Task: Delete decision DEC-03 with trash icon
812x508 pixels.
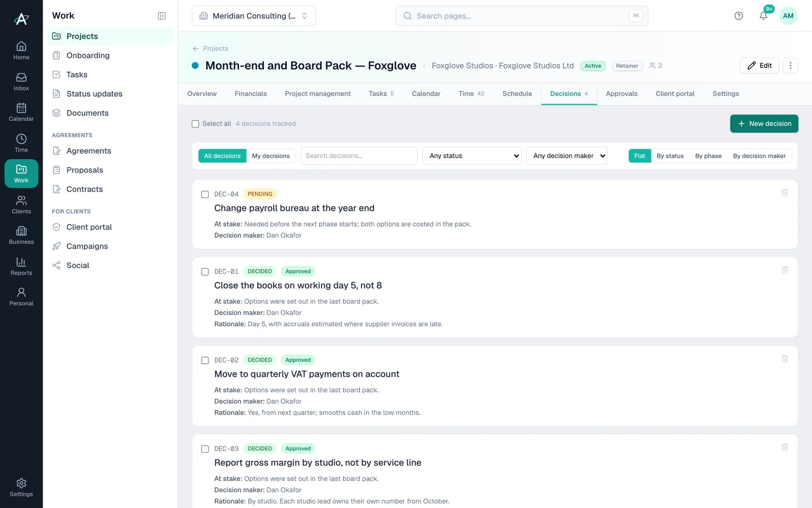Action: [785, 447]
